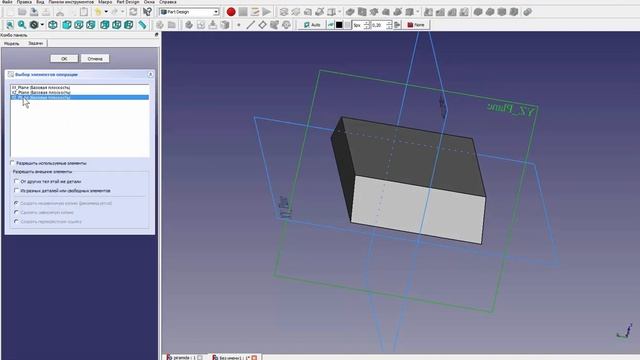Set the bottom view cube icon

click(x=117, y=25)
